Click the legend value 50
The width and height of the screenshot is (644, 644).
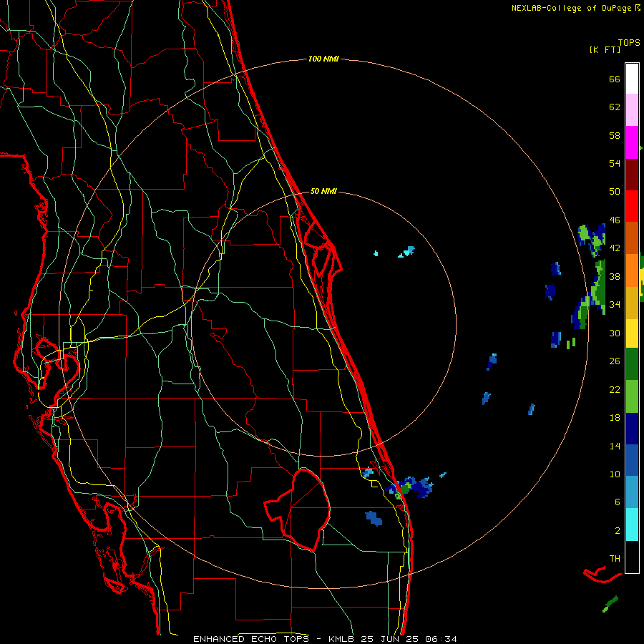pos(615,192)
